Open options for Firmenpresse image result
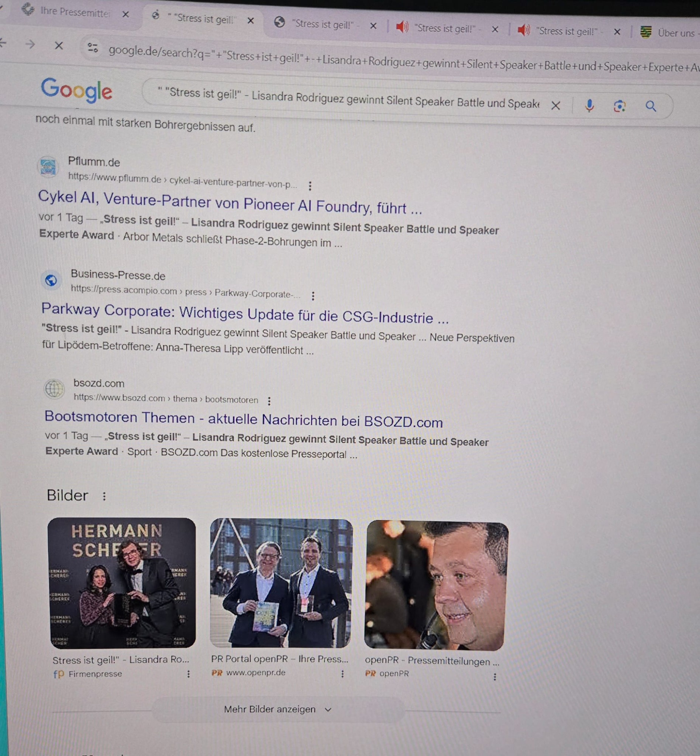This screenshot has height=756, width=700. pos(188,674)
